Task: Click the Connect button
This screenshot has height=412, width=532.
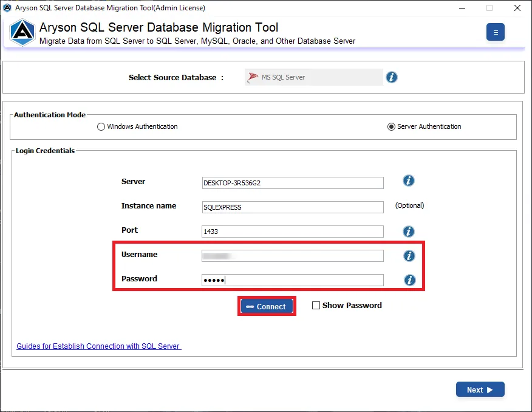Action: [267, 306]
